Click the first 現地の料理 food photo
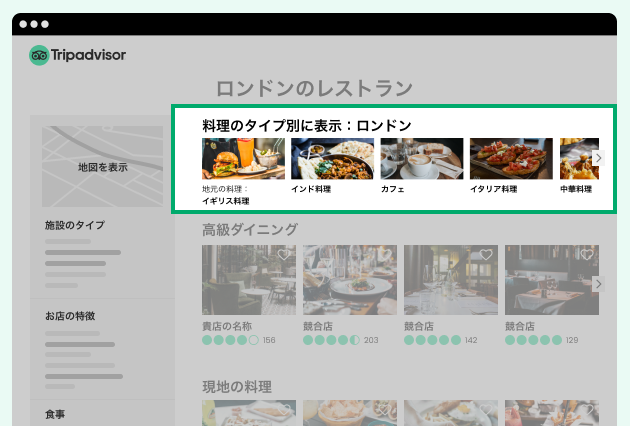This screenshot has width=630, height=426. [x=249, y=413]
